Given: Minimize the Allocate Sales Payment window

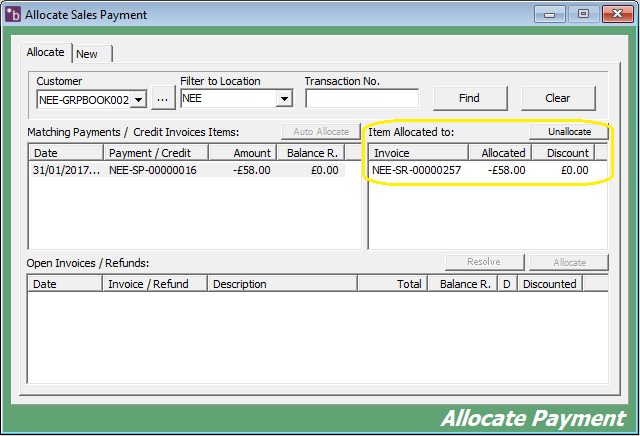Looking at the screenshot, I should [x=550, y=14].
